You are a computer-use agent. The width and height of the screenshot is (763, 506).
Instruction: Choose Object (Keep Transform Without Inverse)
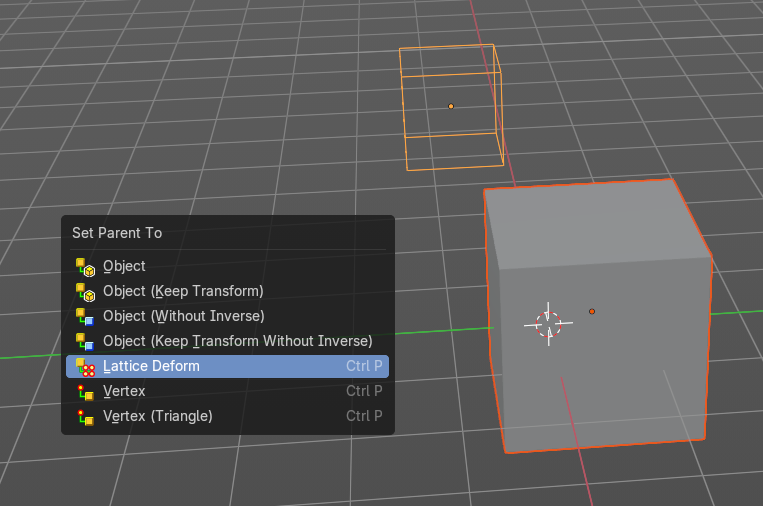point(227,341)
